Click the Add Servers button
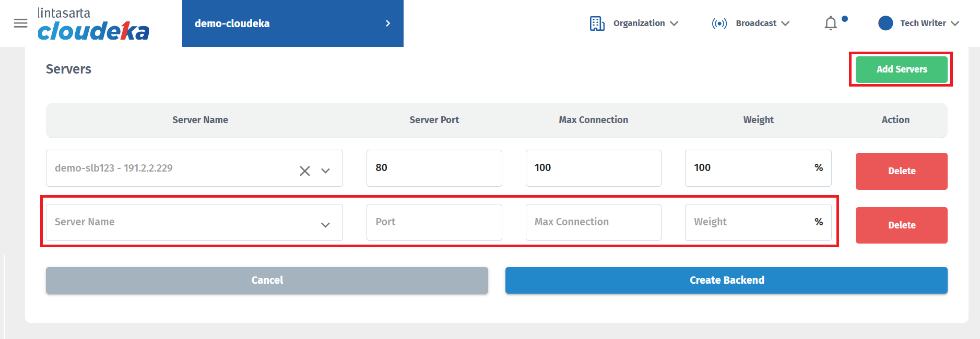 coord(901,69)
